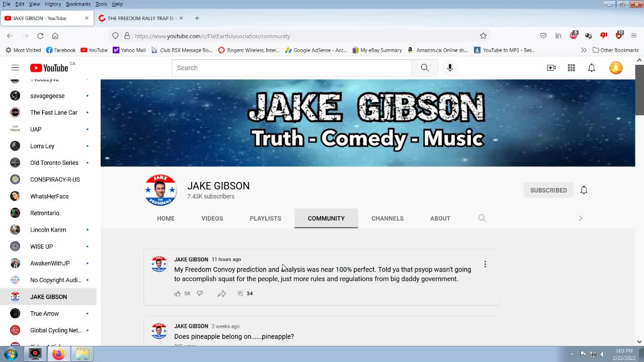Click the YouTube search input field
Viewport: 644px width, 362px height.
[292, 68]
